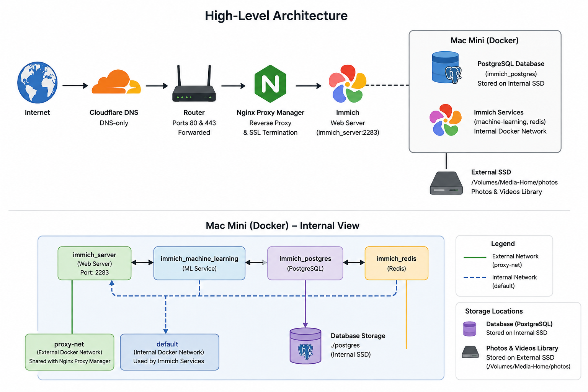Select the immich_server green box
Viewport: 588px width, 392px height.
pyautogui.click(x=95, y=263)
